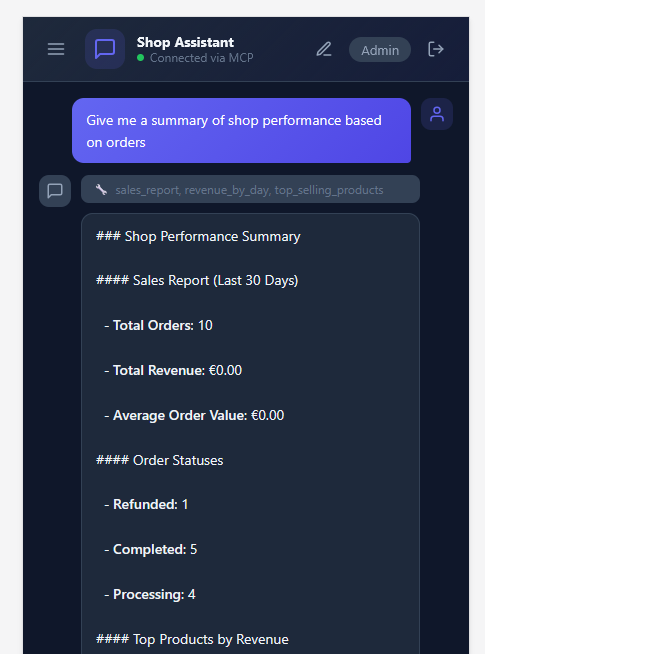Click the Shop Performance Summary heading
The width and height of the screenshot is (655, 654).
click(198, 236)
